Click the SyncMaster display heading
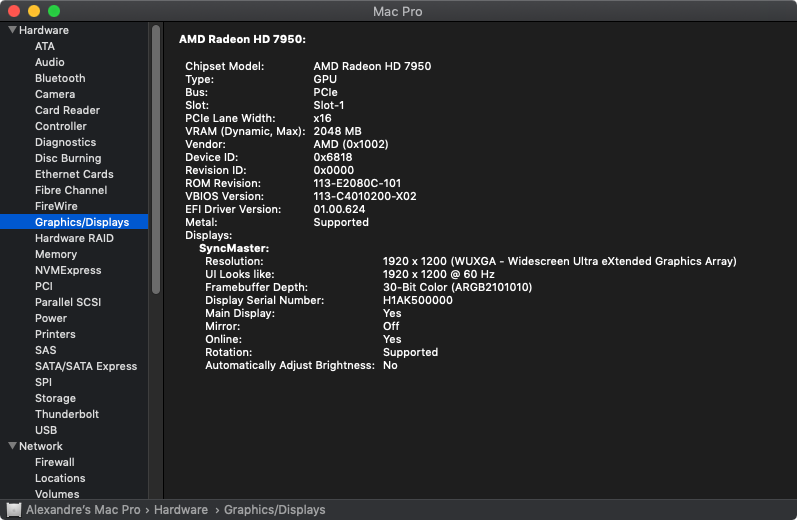Image resolution: width=797 pixels, height=520 pixels. click(x=234, y=248)
